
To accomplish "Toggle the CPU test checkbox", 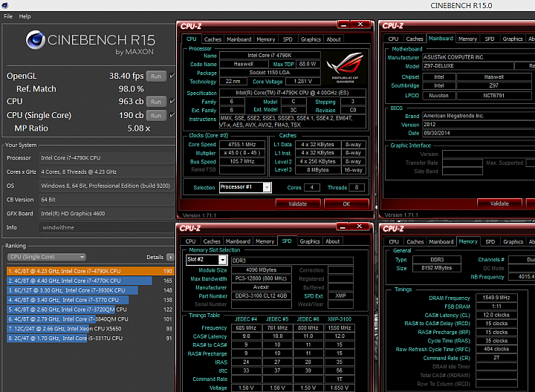I will (172, 101).
